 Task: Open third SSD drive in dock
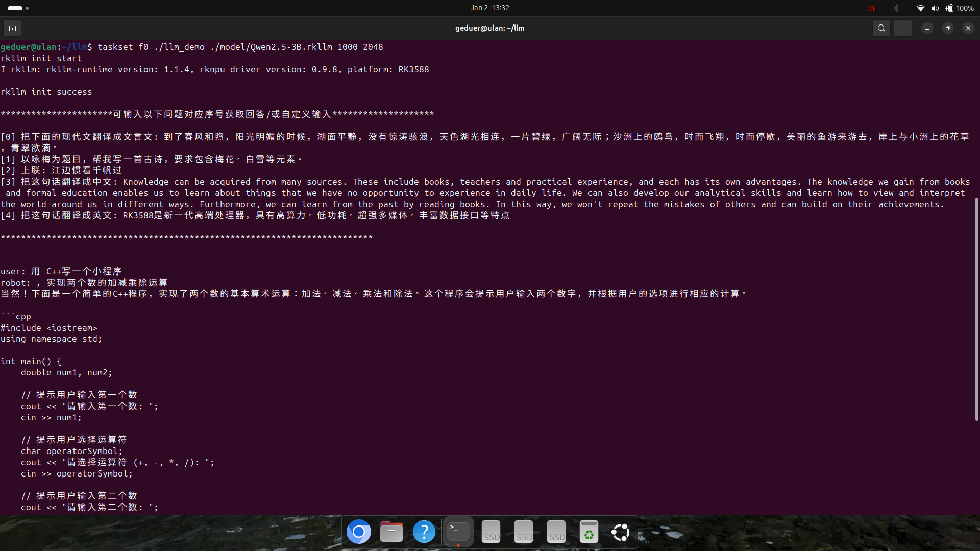pos(556,532)
